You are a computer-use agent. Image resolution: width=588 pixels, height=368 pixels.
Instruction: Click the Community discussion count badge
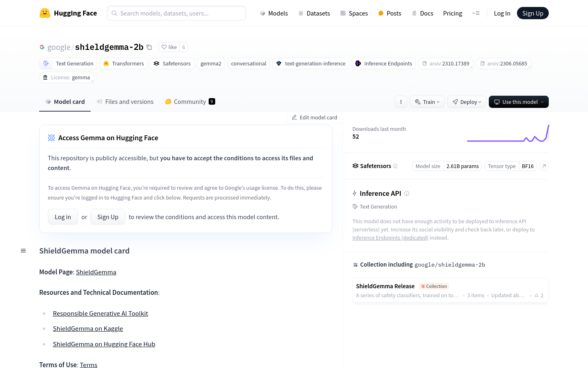coord(212,101)
